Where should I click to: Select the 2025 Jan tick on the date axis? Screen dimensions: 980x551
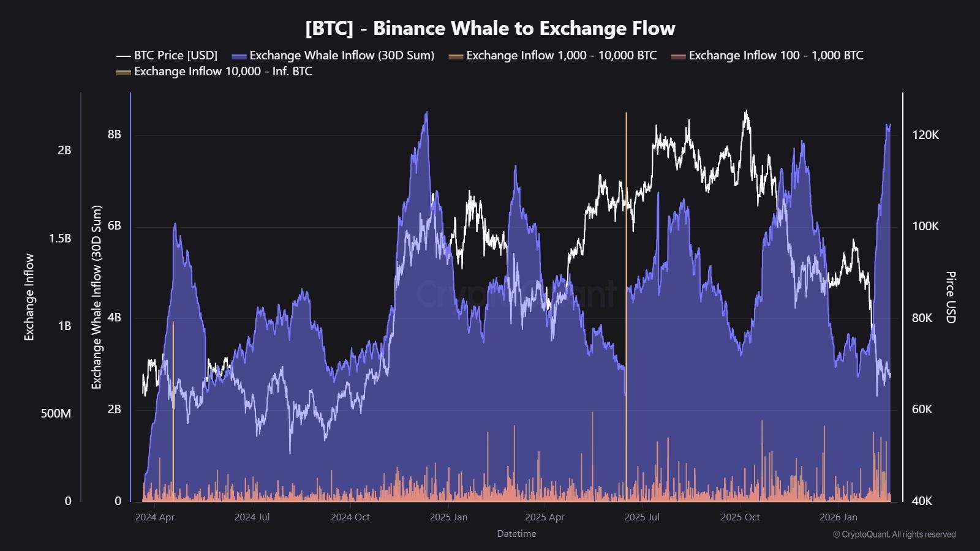(x=448, y=517)
